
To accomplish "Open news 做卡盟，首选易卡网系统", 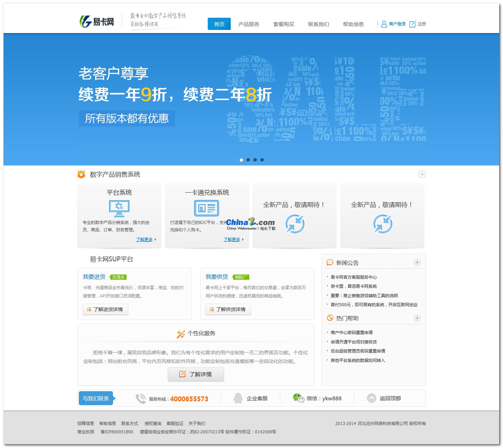I will point(354,286).
